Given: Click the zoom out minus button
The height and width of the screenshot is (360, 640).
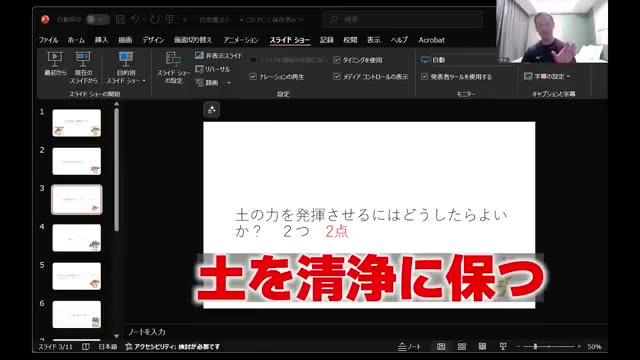Looking at the screenshot, I should tap(518, 347).
